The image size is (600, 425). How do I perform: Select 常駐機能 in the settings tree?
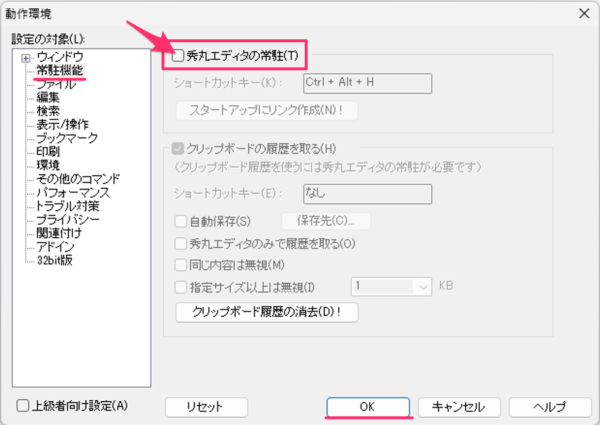click(x=61, y=70)
